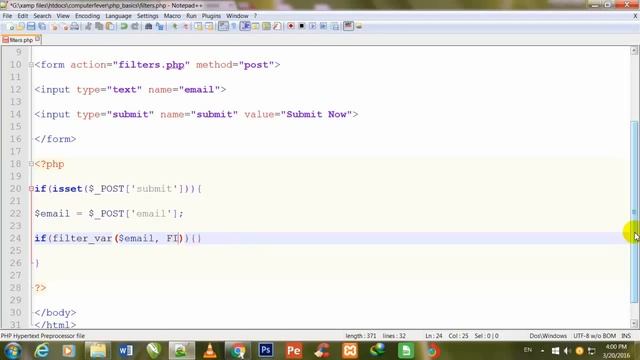Collapse the php block fold marker at line 18

pyautogui.click(x=31, y=164)
